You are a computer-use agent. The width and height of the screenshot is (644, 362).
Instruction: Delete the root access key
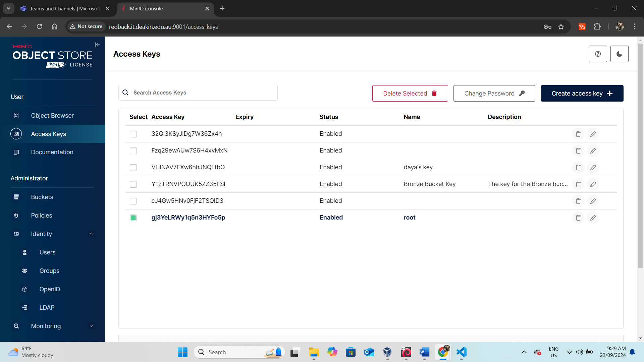click(x=578, y=218)
